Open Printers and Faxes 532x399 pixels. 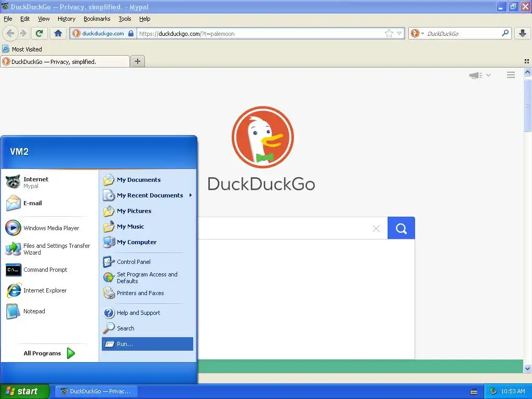[x=147, y=293]
